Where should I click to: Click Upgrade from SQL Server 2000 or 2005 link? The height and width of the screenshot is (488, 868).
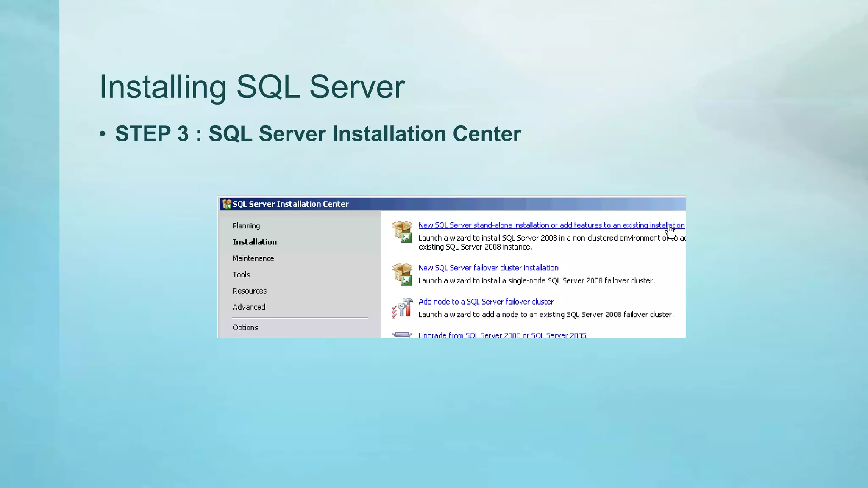coord(503,335)
